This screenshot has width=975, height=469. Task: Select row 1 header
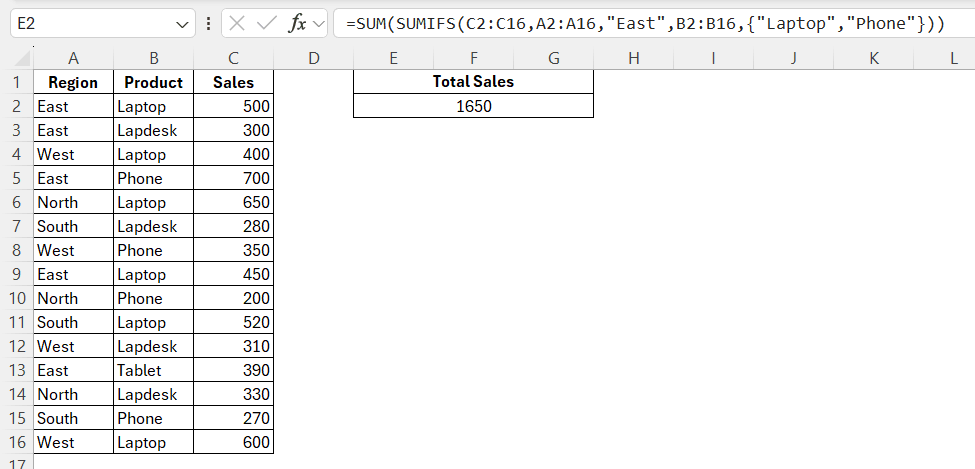point(16,82)
